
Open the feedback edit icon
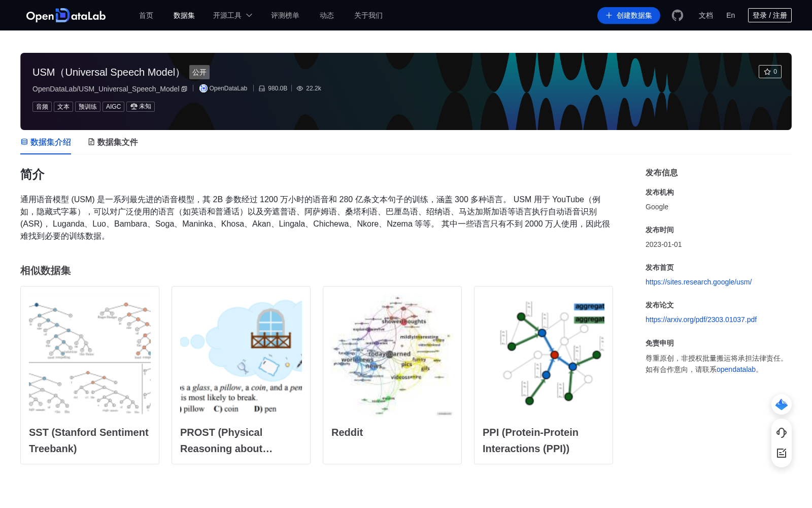click(x=782, y=453)
